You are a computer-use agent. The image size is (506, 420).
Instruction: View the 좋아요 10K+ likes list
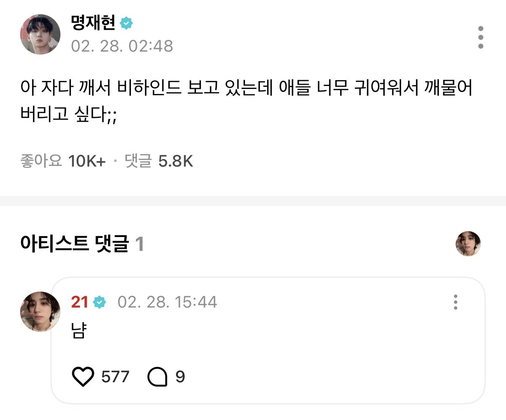(63, 161)
